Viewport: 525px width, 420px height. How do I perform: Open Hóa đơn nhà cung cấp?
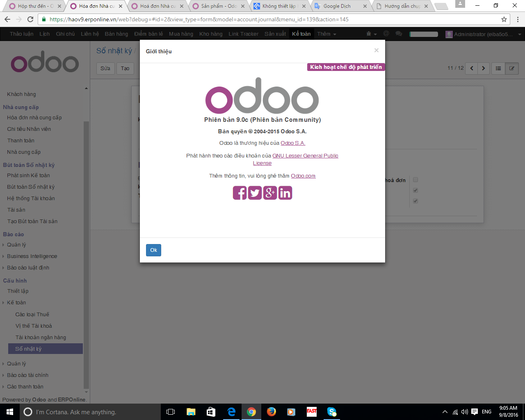pyautogui.click(x=34, y=118)
